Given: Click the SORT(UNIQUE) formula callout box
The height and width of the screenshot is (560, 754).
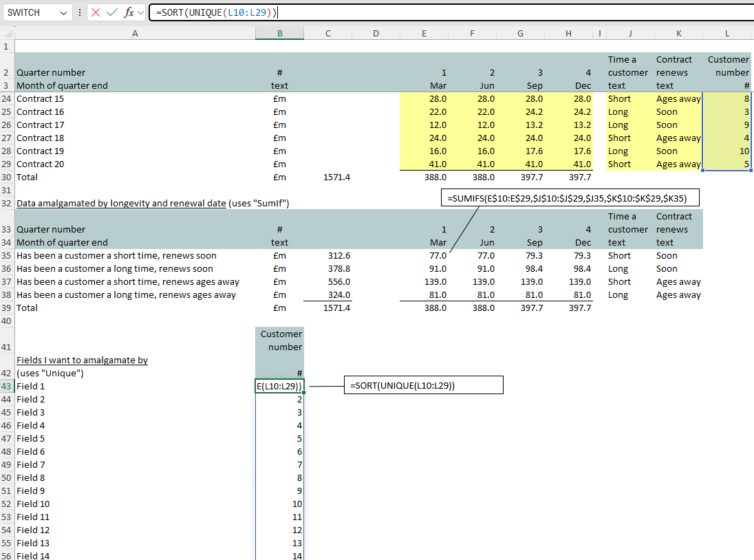Looking at the screenshot, I should point(423,385).
